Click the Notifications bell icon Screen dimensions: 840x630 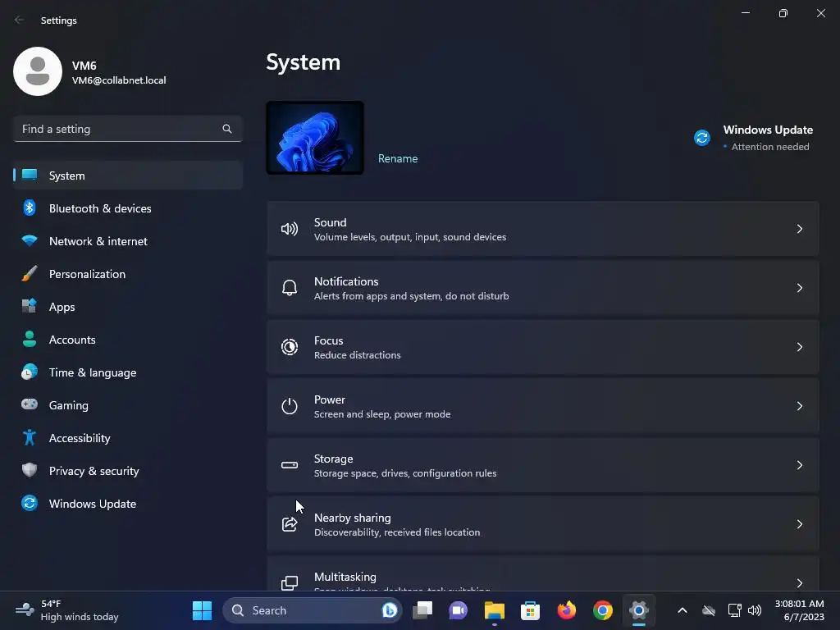tap(290, 288)
